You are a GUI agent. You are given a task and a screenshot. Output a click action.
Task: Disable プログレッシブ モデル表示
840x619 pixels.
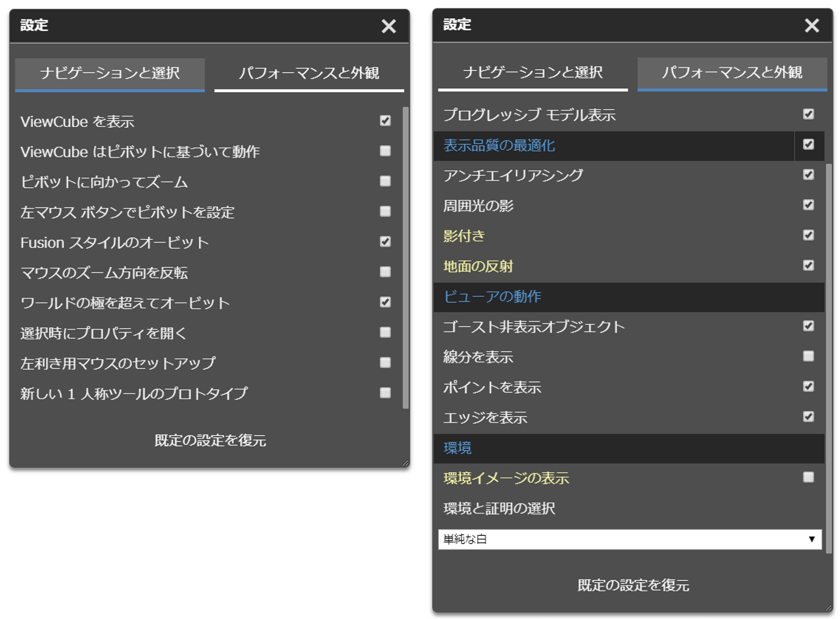pos(808,114)
